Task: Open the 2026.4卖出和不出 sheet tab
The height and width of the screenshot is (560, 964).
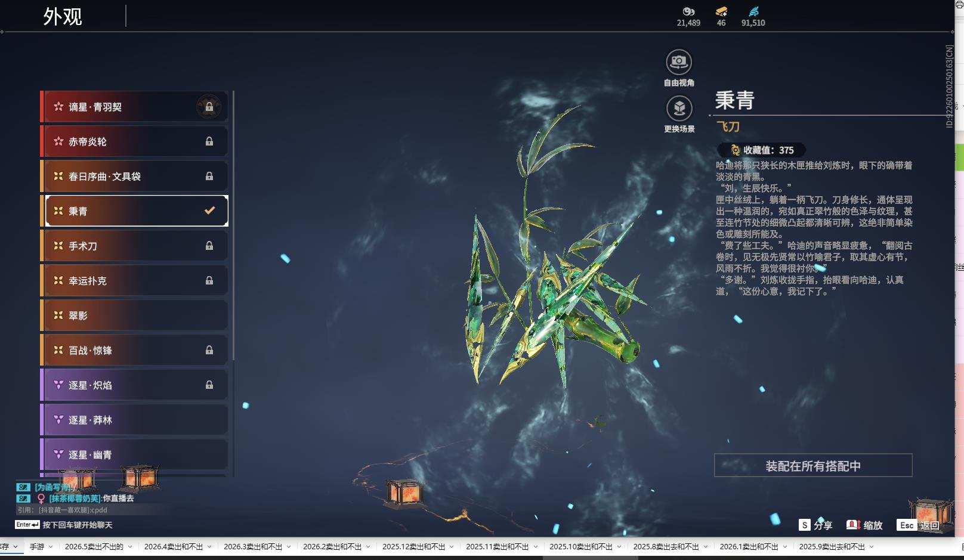Action: (x=174, y=546)
